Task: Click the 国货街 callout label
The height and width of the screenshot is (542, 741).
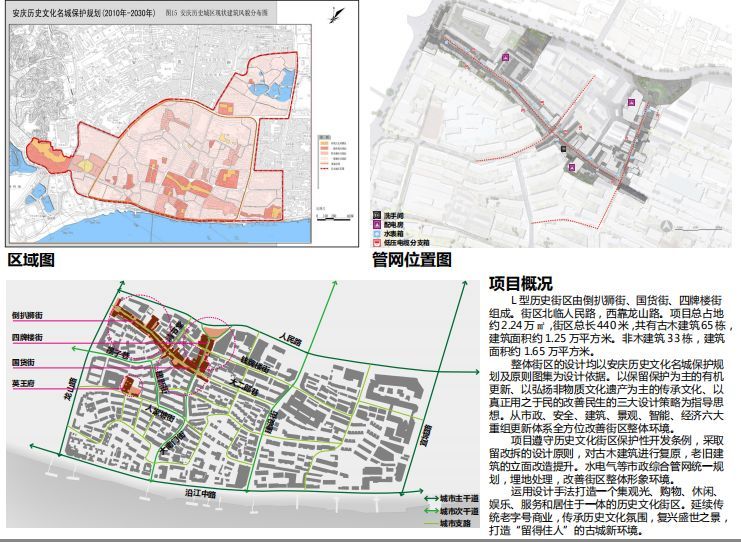Action: (x=24, y=362)
